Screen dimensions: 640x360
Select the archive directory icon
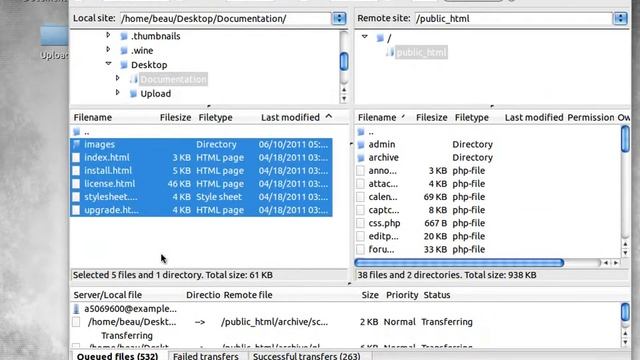pos(361,158)
